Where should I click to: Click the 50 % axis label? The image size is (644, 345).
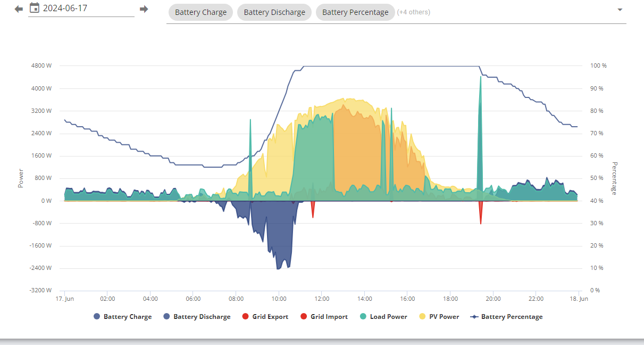click(x=597, y=178)
